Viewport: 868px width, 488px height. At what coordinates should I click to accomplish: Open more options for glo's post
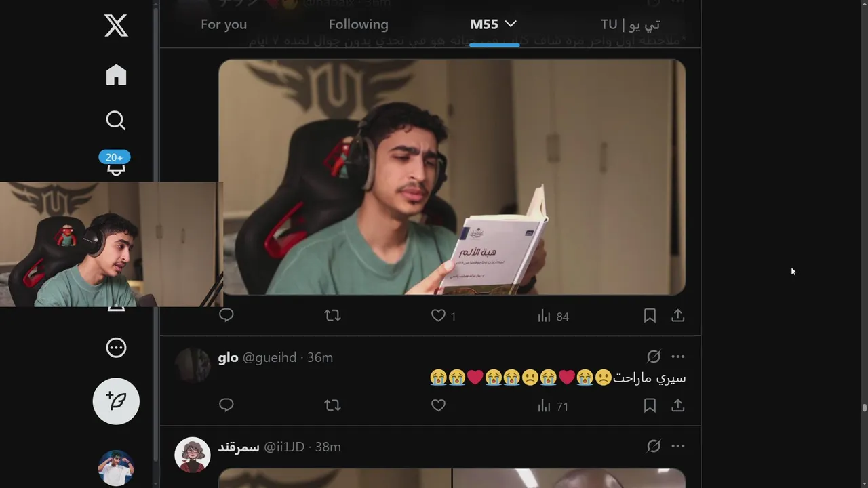[x=678, y=357]
